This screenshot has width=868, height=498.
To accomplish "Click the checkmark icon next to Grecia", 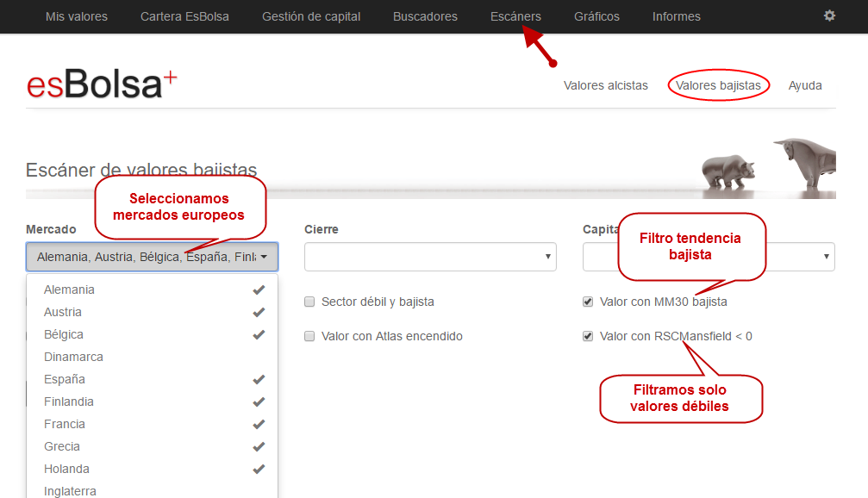I will [258, 447].
